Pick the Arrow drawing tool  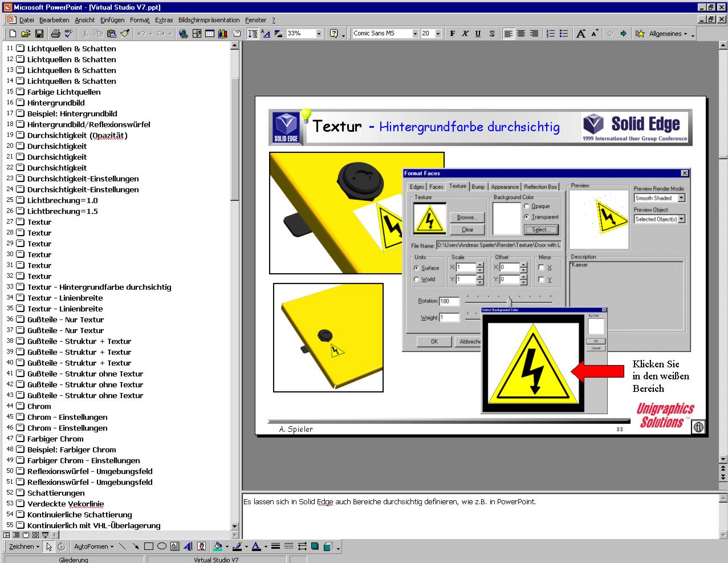click(x=136, y=546)
